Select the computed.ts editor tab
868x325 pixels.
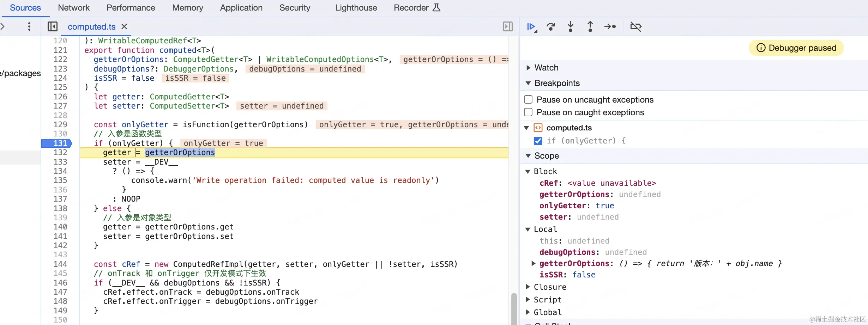pyautogui.click(x=91, y=27)
